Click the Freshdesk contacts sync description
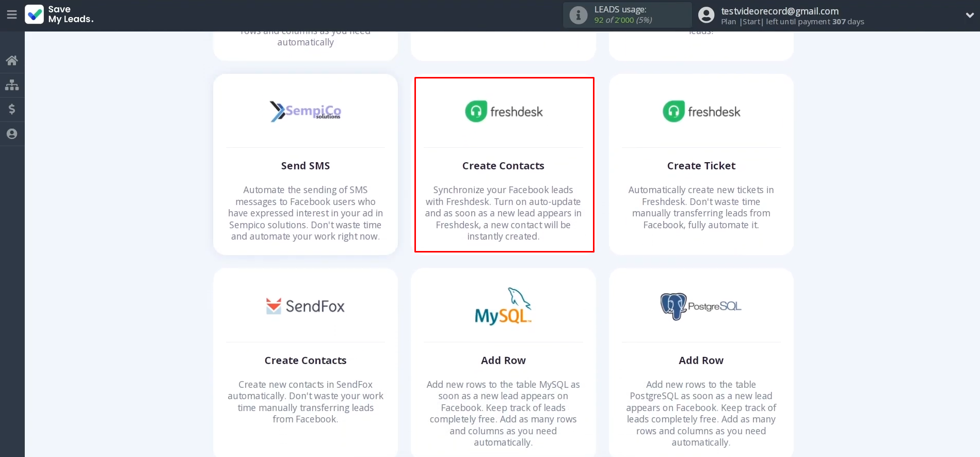Screen dimensions: 980x457 pyautogui.click(x=504, y=213)
